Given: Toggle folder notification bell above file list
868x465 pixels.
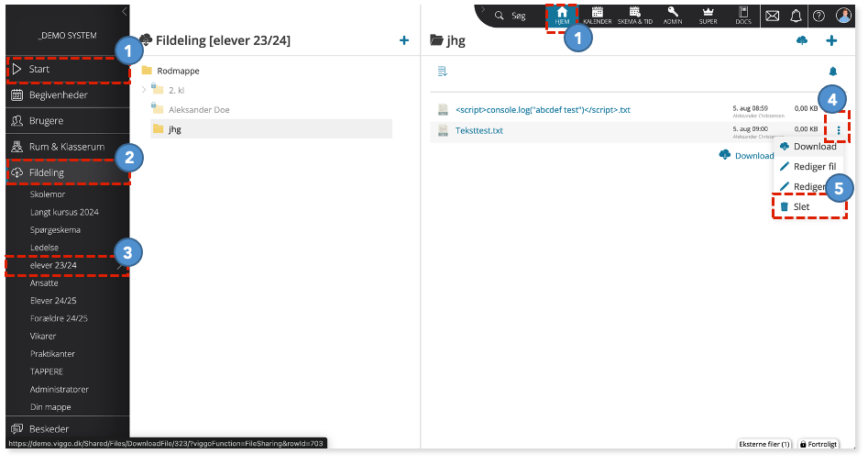Looking at the screenshot, I should click(x=832, y=71).
